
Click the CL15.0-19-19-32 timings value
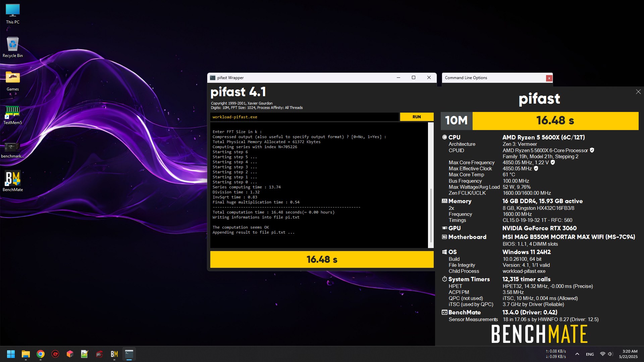[537, 220]
